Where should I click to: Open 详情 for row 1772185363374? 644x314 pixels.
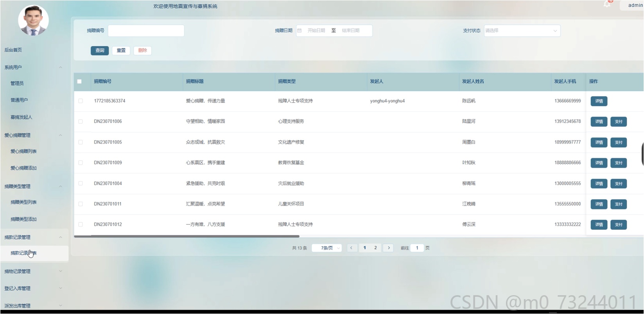click(x=599, y=101)
